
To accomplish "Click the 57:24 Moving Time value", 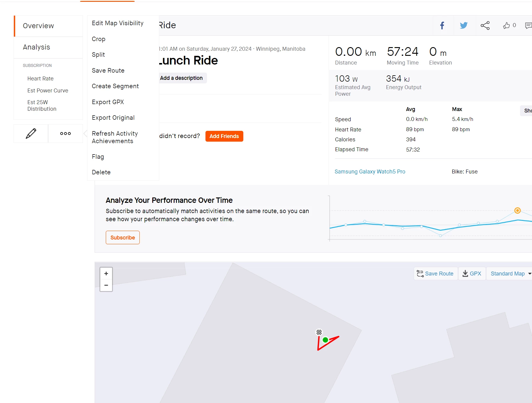I will click(403, 52).
